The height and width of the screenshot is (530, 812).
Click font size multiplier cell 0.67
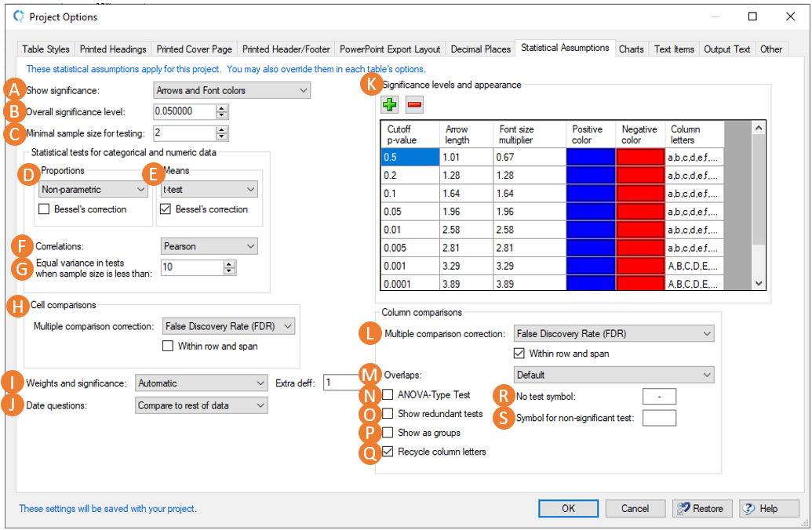530,157
